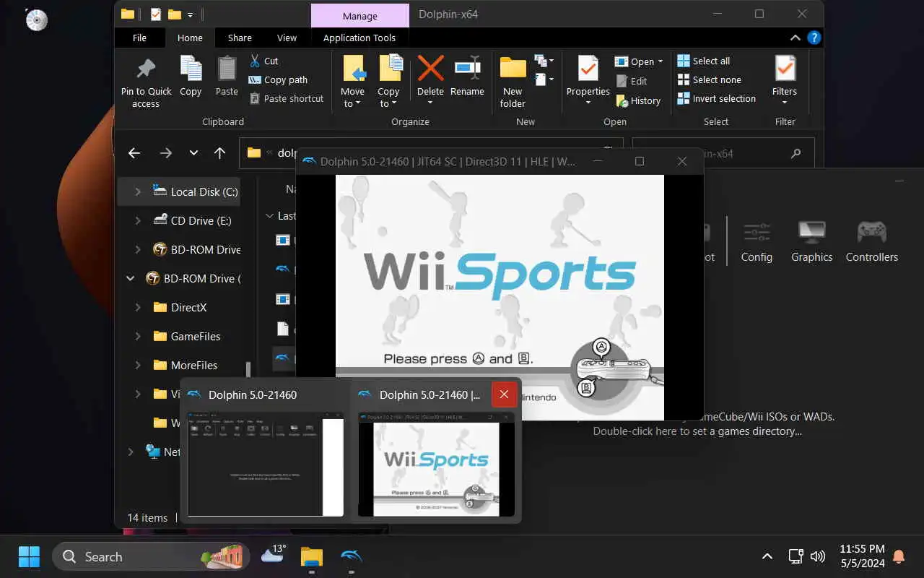Image resolution: width=924 pixels, height=578 pixels.
Task: Open Dolphin Graphics settings icon
Action: [x=811, y=242]
